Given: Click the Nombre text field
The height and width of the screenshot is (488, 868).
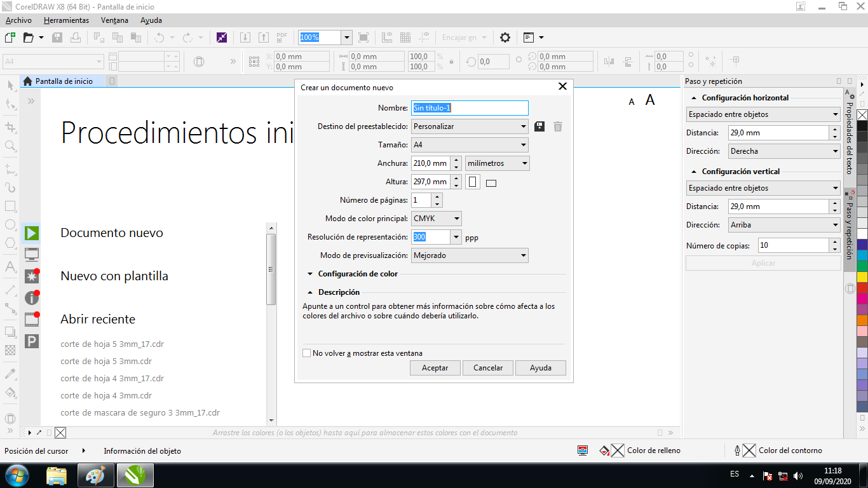Looking at the screenshot, I should pyautogui.click(x=470, y=108).
